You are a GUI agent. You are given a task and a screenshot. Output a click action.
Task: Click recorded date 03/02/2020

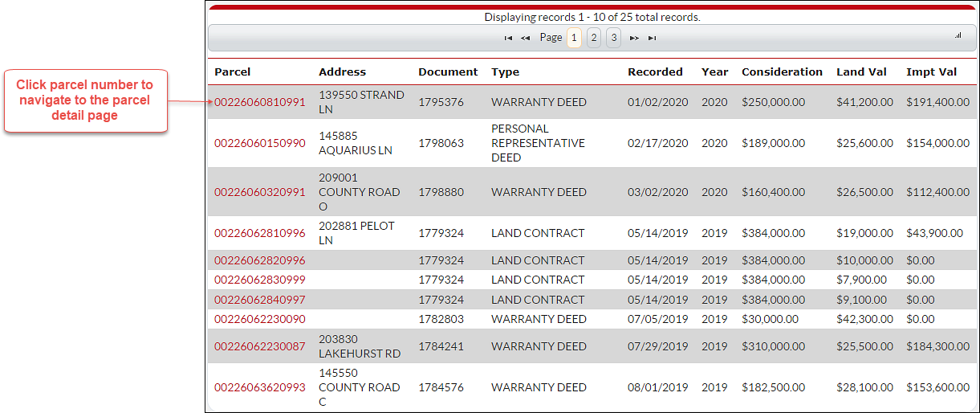(658, 192)
